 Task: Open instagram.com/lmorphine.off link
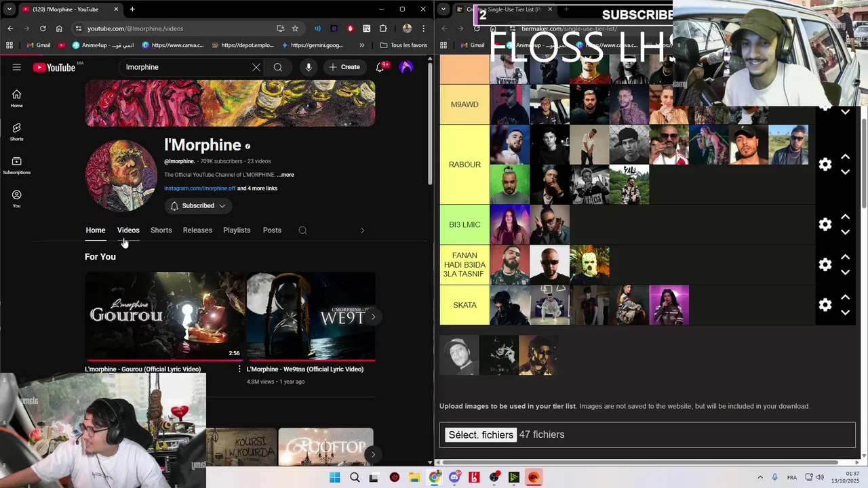click(x=200, y=188)
